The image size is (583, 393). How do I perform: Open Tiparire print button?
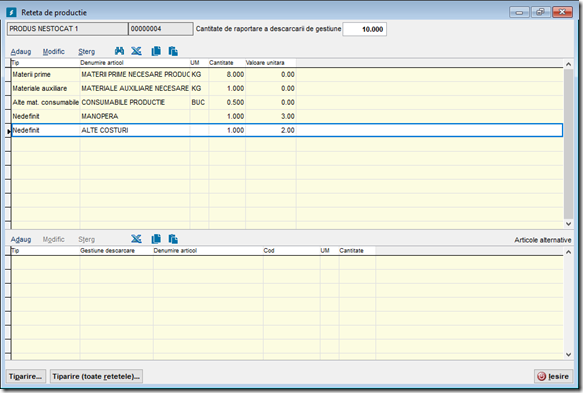(26, 376)
